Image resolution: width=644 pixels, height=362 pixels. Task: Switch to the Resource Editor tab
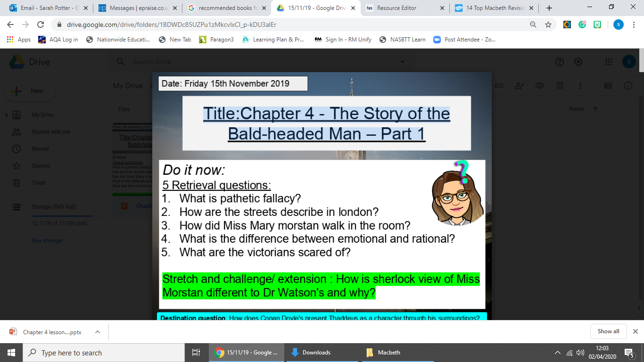pyautogui.click(x=404, y=8)
